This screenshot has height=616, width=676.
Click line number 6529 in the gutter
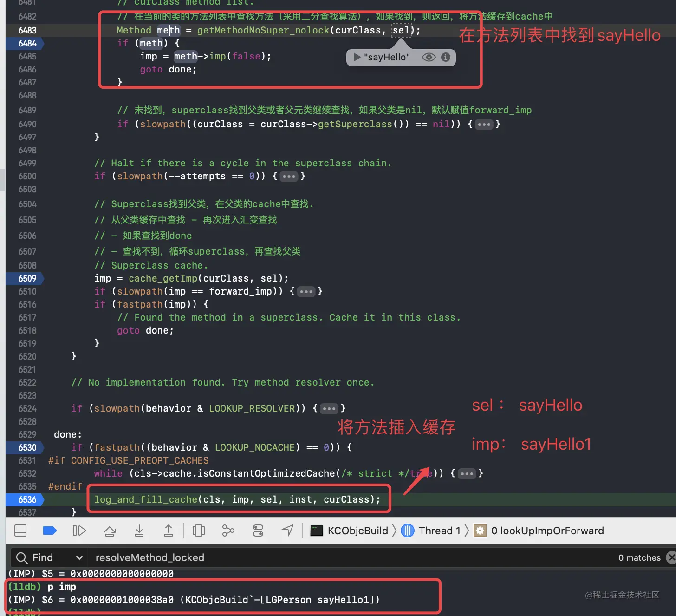27,434
